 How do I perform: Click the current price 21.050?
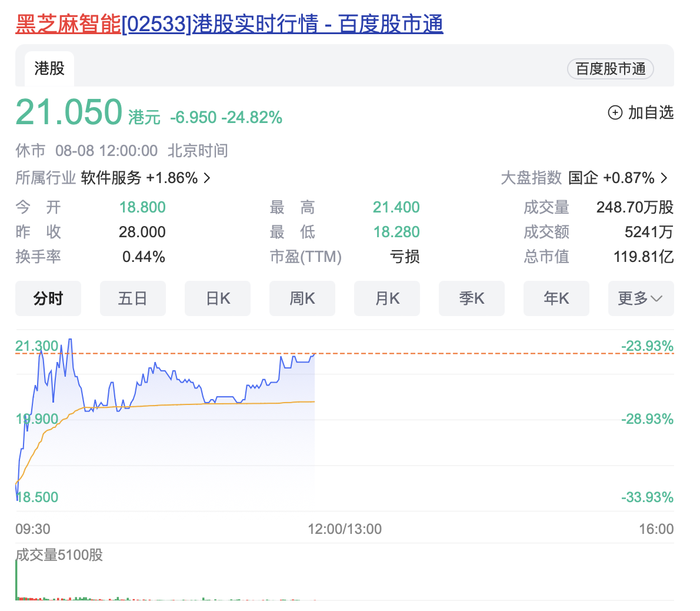(69, 112)
